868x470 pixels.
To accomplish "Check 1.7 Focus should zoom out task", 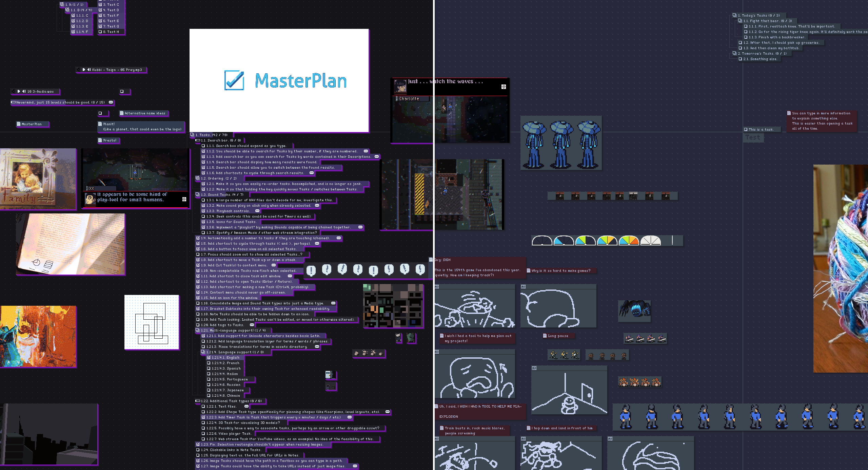I will pos(198,254).
